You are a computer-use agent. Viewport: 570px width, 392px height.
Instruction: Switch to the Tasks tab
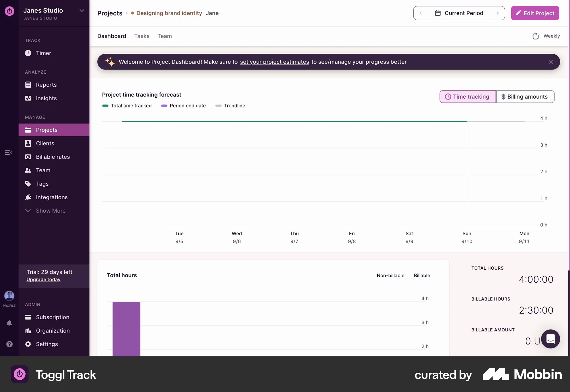(142, 36)
